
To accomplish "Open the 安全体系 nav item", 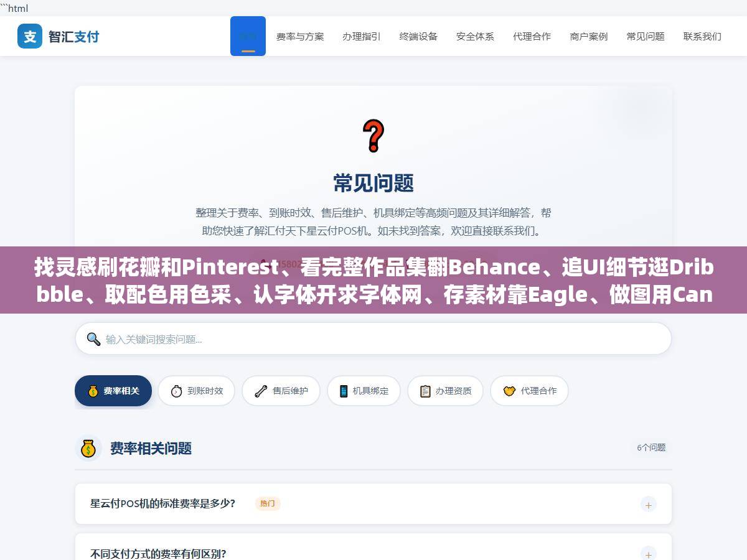I will coord(475,36).
